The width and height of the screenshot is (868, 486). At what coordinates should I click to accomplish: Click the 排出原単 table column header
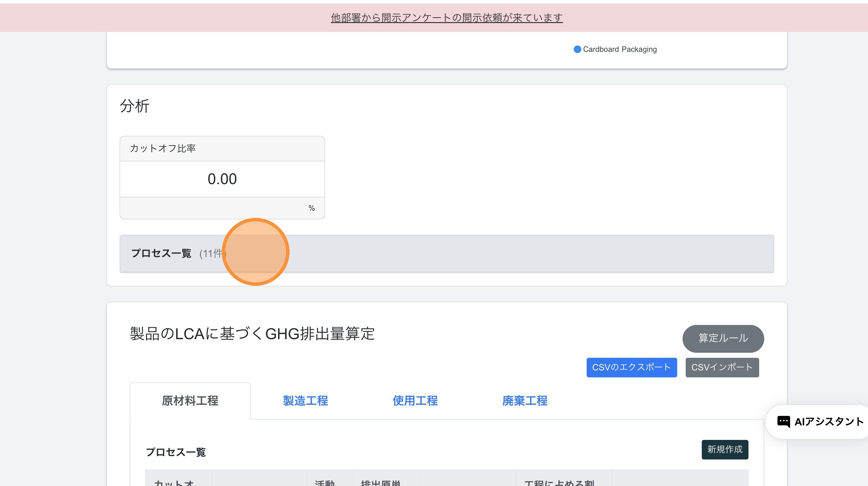click(380, 482)
